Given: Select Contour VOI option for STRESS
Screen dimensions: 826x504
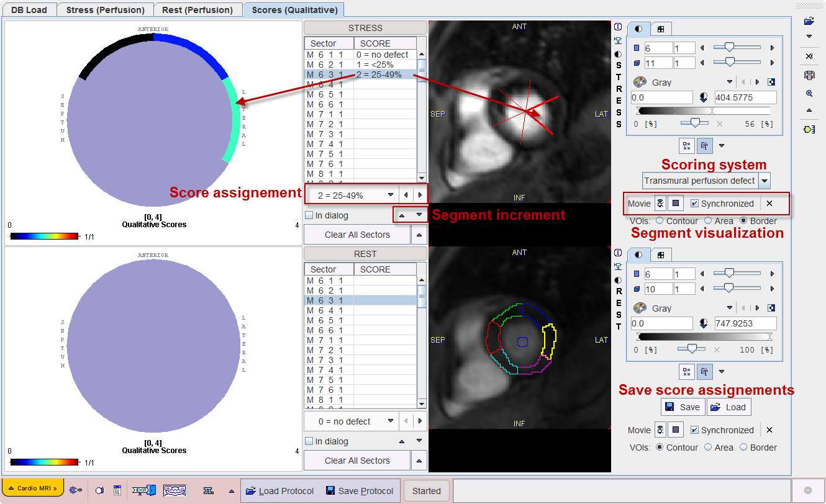Looking at the screenshot, I should 660,221.
